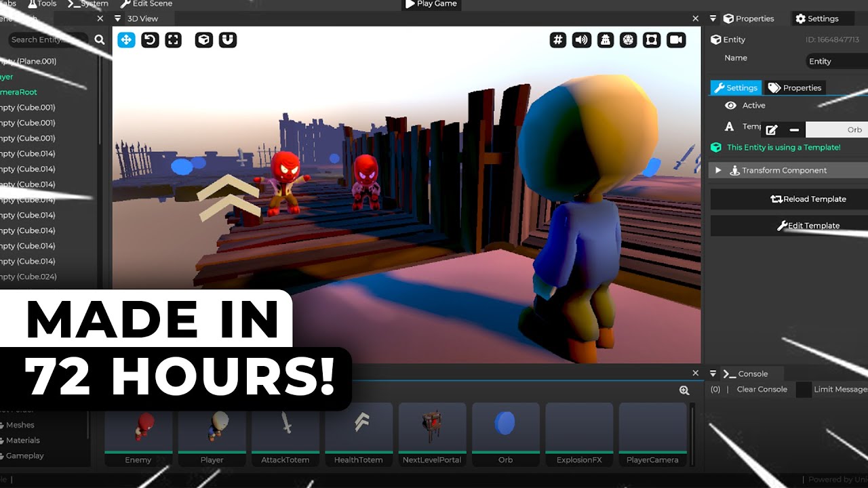Open the Materials folder

click(23, 441)
